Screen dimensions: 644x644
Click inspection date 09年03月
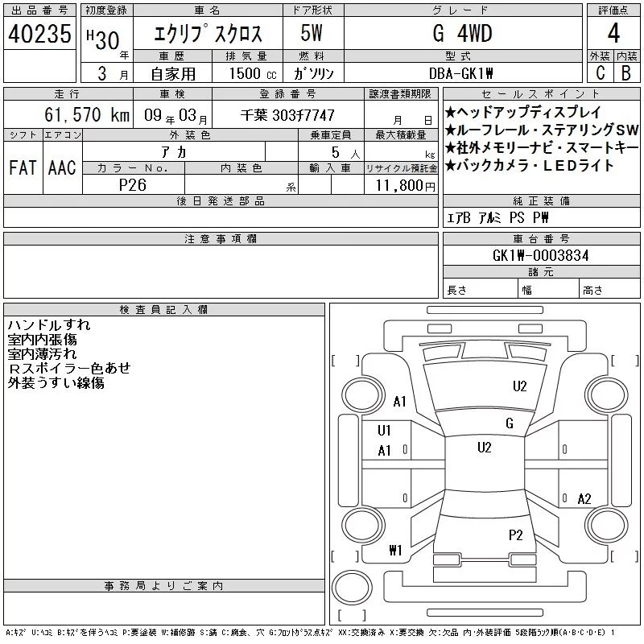175,116
